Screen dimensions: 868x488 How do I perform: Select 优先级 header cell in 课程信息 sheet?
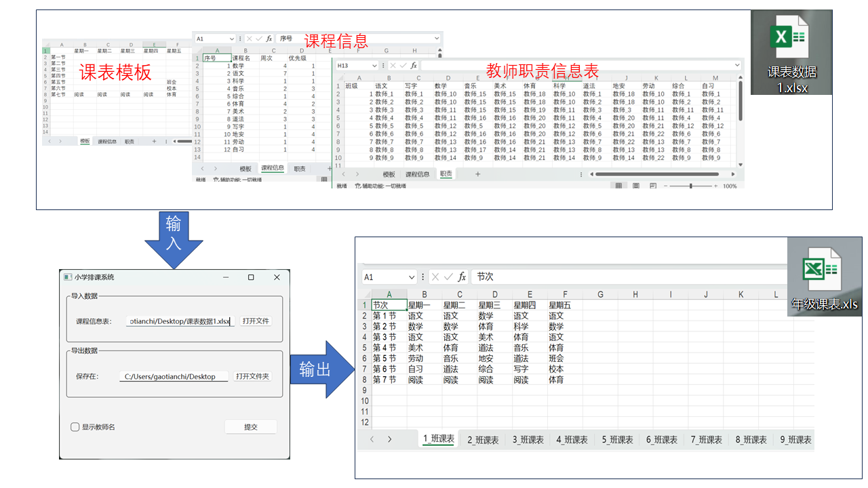pos(302,58)
